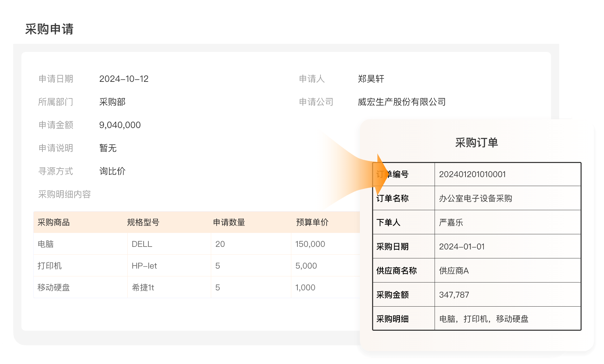
Task: Select the 移动硬盘 product row
Action: click(54, 288)
